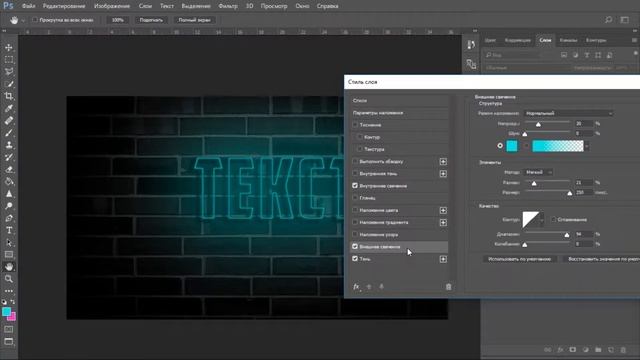Image resolution: width=640 pixels, height=360 pixels.
Task: Select the Crop tool
Action: [9, 96]
